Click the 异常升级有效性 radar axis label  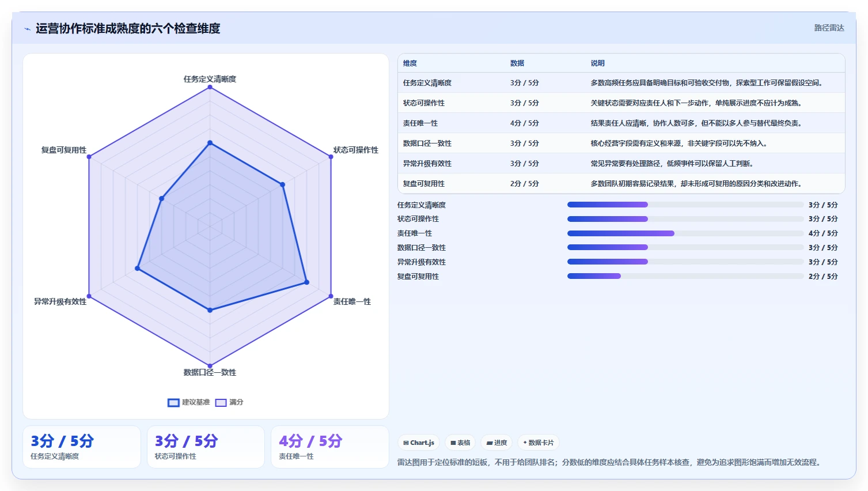(60, 301)
